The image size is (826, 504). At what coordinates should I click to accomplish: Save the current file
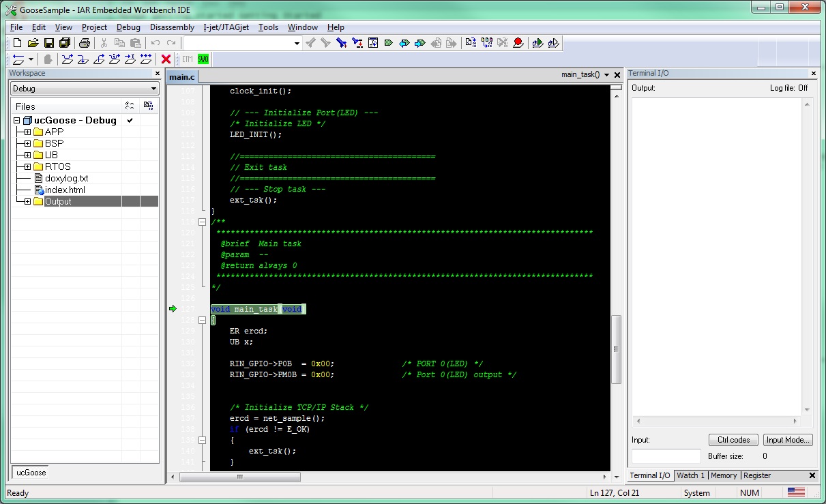[48, 43]
